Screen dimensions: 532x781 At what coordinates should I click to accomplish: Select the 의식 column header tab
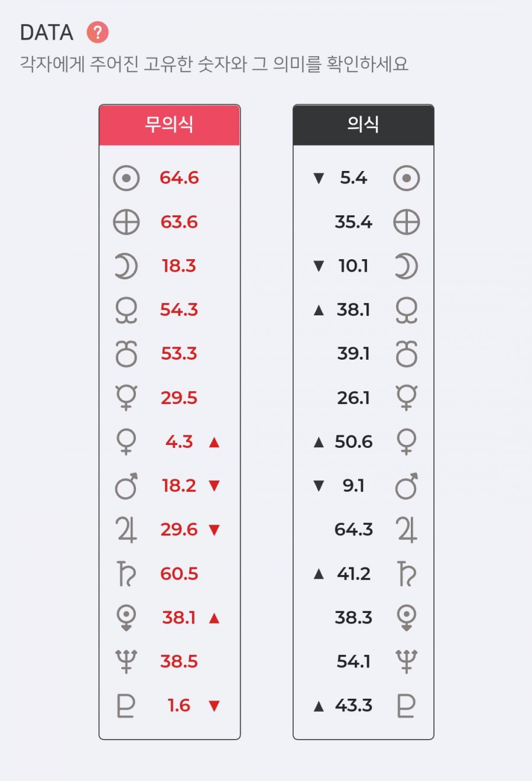coord(364,125)
